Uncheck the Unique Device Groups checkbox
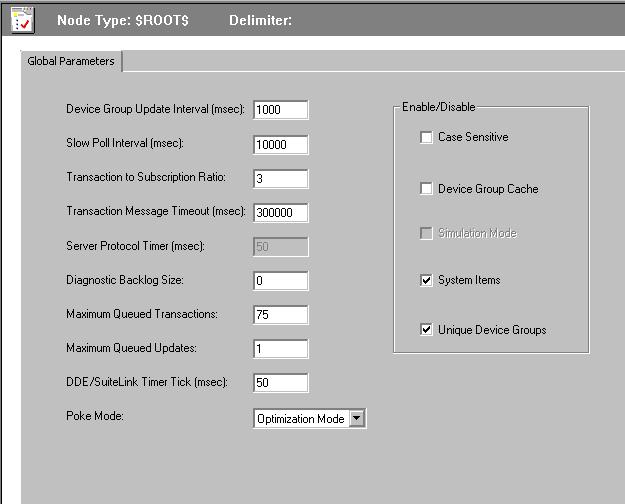625x504 pixels. [x=427, y=330]
